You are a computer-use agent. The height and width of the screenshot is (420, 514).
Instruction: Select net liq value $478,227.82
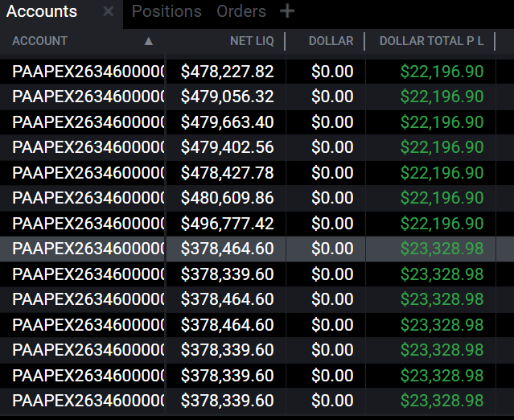point(227,72)
